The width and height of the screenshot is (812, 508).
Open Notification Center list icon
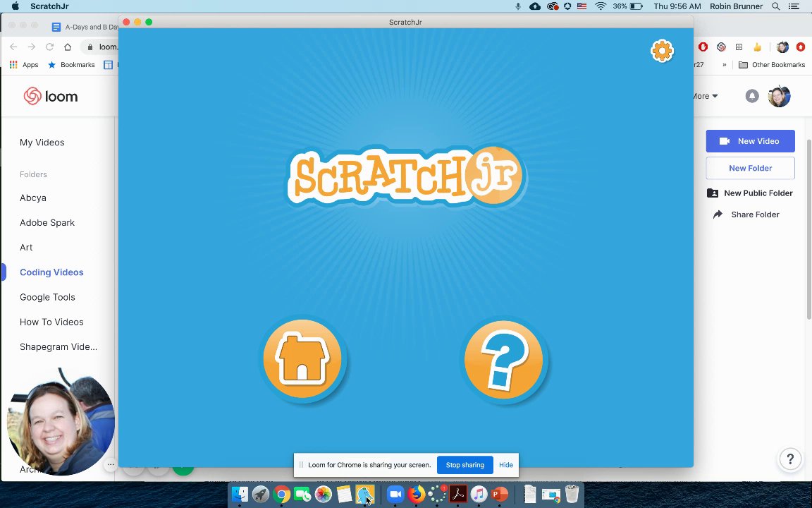pos(794,6)
